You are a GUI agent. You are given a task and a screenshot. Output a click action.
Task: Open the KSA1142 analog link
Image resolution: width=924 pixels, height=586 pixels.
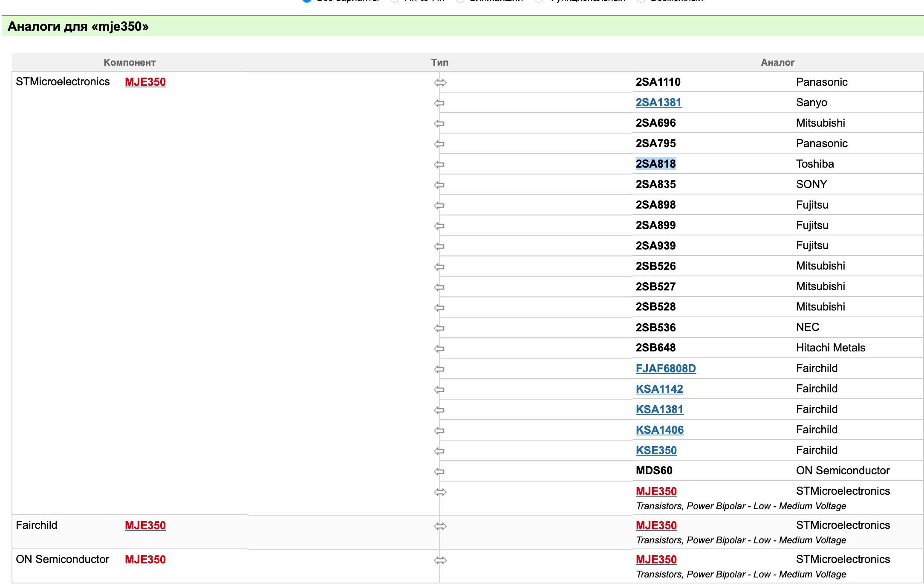[659, 389]
